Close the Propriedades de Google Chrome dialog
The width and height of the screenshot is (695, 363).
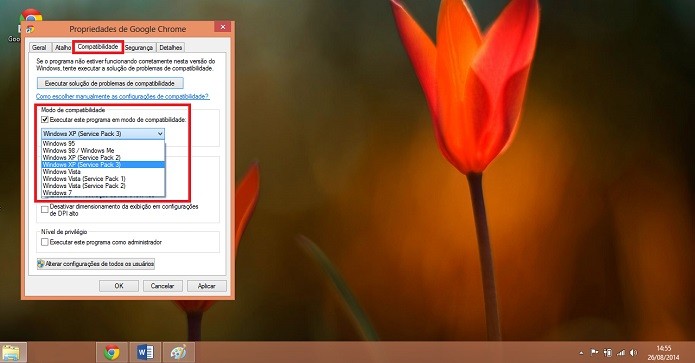pos(223,27)
